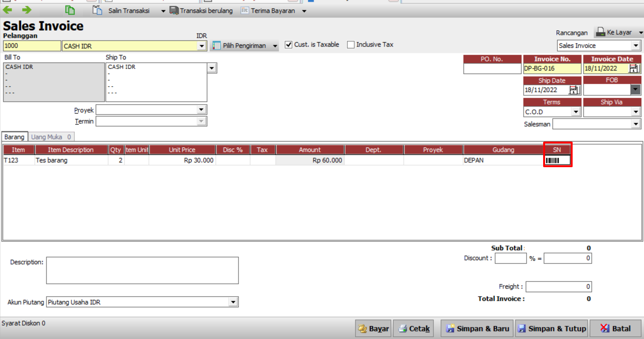The width and height of the screenshot is (644, 339).
Task: Click Invoice Date field 18/11/2022
Action: pyautogui.click(x=606, y=69)
